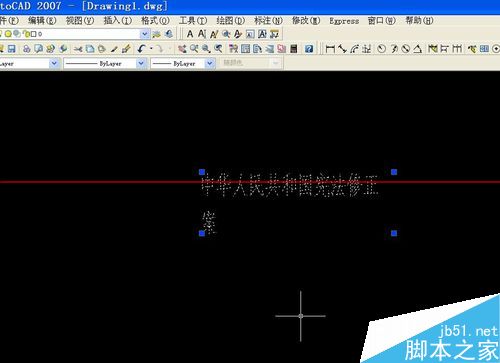Click the Publish icon
This screenshot has height=363, width=500.
tap(51, 49)
